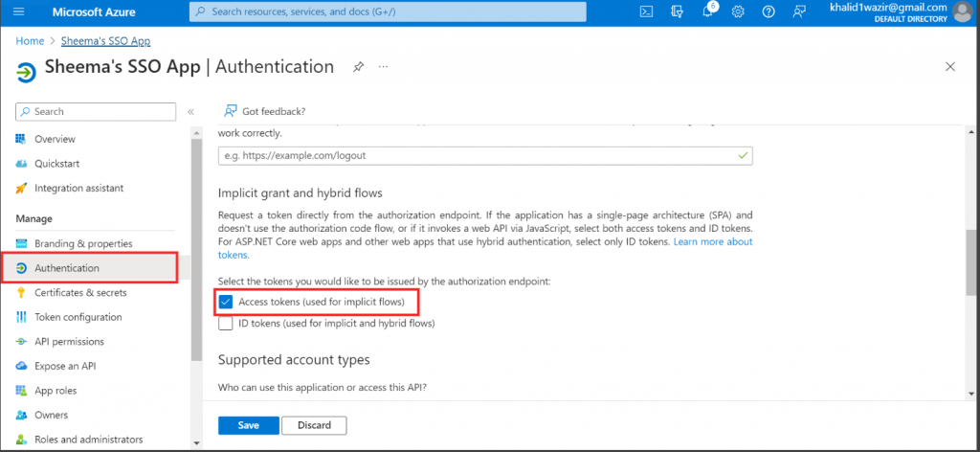This screenshot has height=452, width=980.
Task: Open the Directories and subscriptions filter icon
Action: [x=678, y=11]
